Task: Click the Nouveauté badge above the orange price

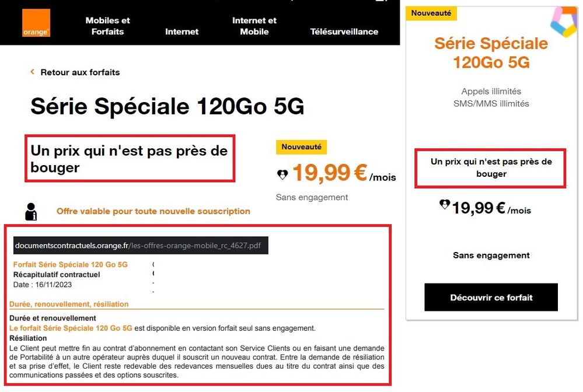Action: (x=301, y=147)
